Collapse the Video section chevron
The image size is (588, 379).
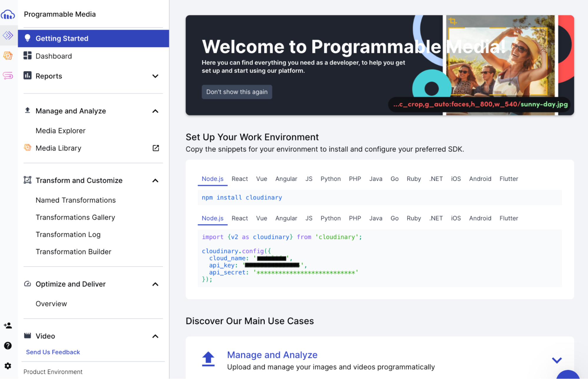coord(155,336)
